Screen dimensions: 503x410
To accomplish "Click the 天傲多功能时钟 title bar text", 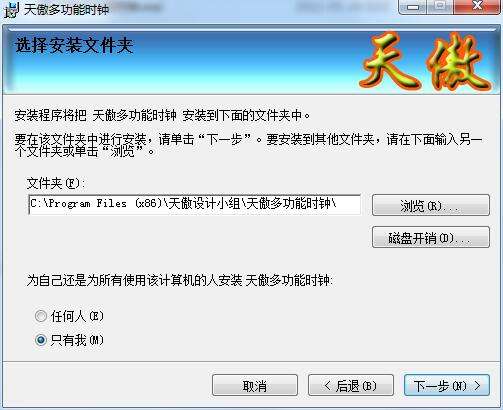I will 66,9.
